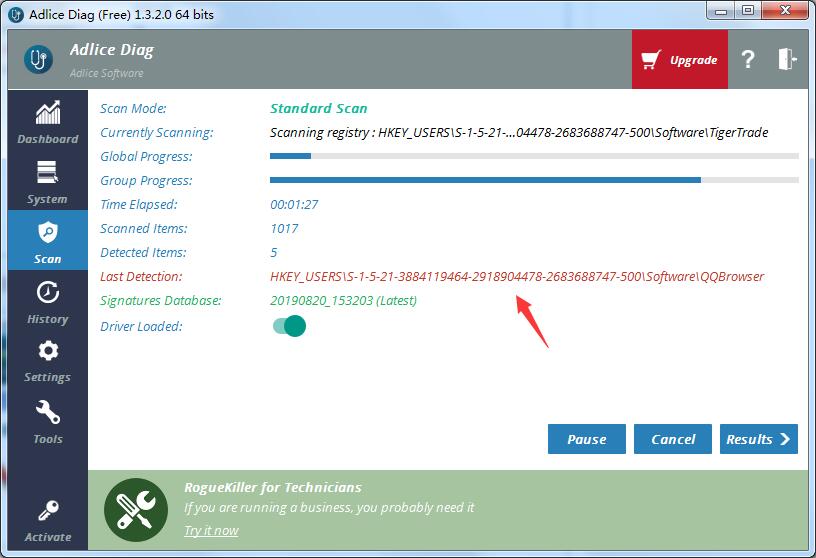Select the Scan shield icon
The image size is (816, 558).
(x=48, y=232)
